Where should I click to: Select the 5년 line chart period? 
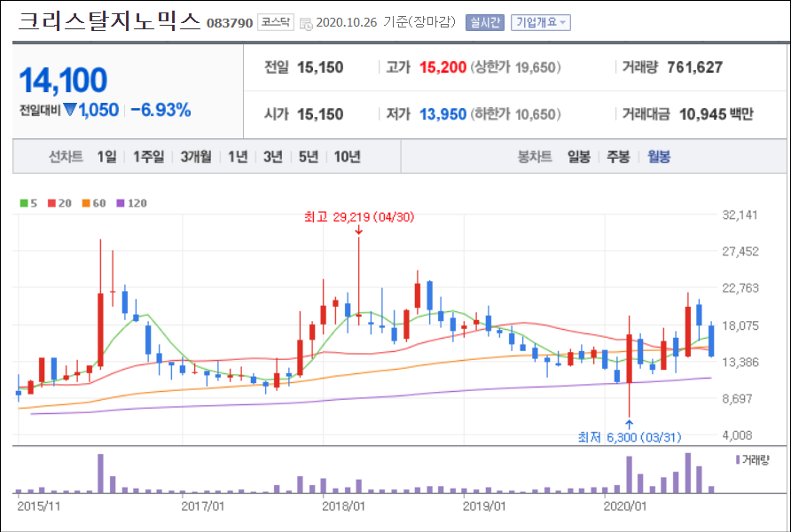click(309, 157)
